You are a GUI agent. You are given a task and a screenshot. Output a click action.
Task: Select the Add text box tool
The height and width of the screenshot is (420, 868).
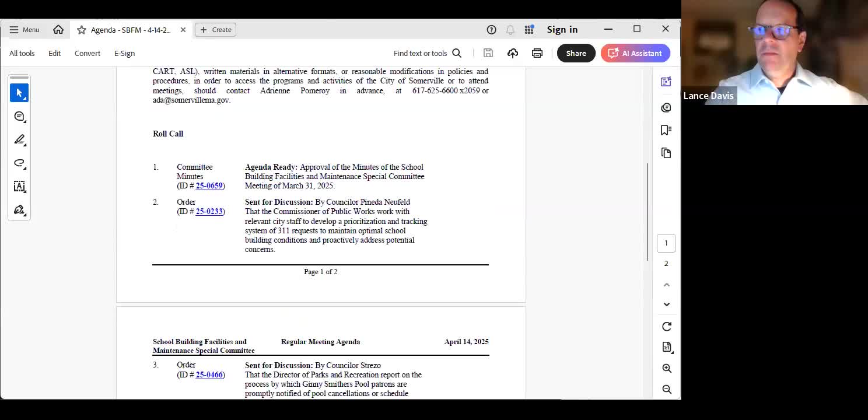[19, 186]
